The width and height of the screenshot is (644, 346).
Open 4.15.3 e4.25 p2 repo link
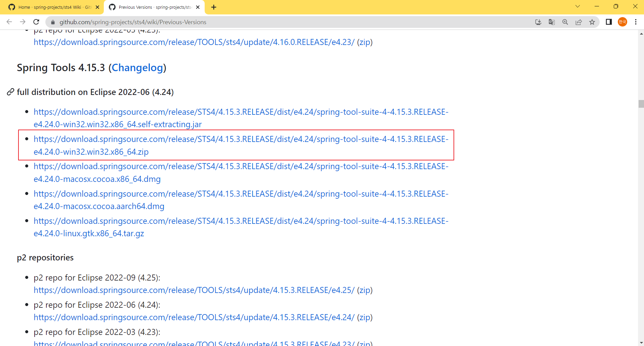click(x=194, y=290)
